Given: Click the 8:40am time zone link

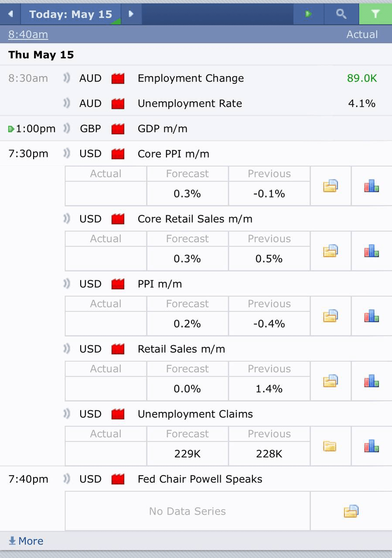Looking at the screenshot, I should pos(28,34).
